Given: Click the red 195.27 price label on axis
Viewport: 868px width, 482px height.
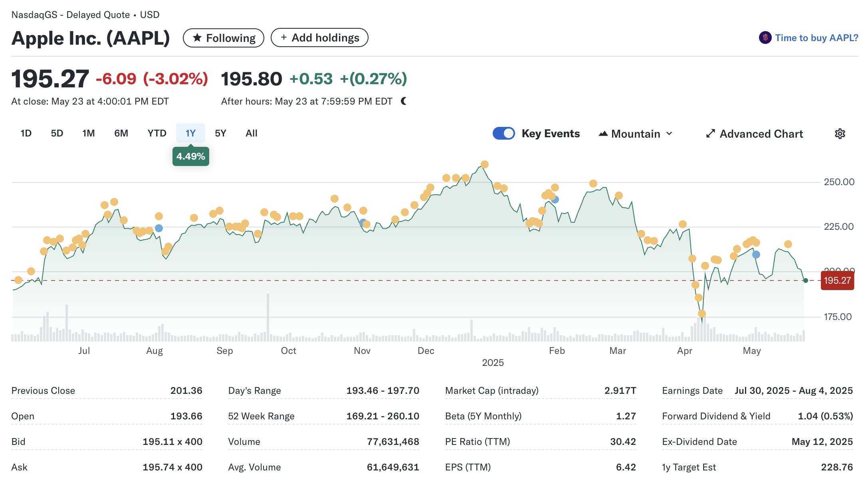Looking at the screenshot, I should pyautogui.click(x=837, y=281).
